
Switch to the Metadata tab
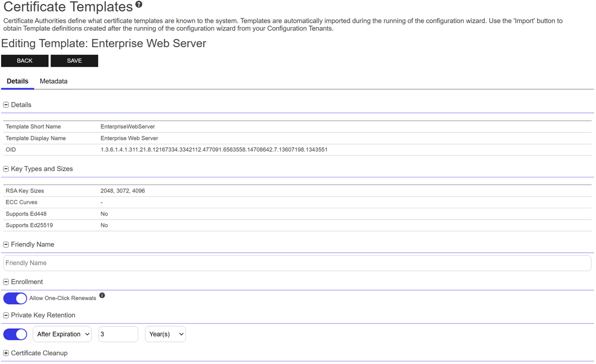[x=54, y=81]
